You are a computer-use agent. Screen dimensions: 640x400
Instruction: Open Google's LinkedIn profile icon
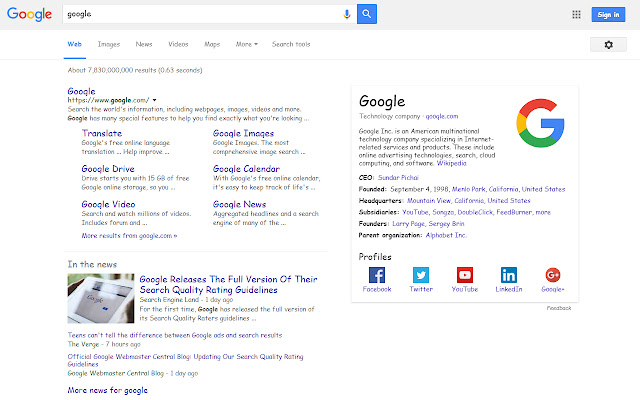(509, 275)
